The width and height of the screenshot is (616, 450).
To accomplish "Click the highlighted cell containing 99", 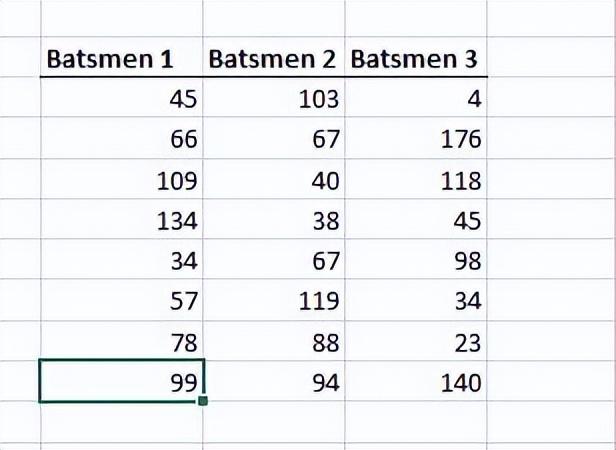I will [x=122, y=381].
